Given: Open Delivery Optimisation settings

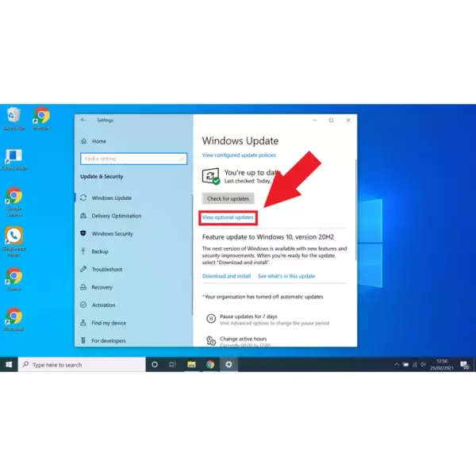Looking at the screenshot, I should tap(117, 216).
